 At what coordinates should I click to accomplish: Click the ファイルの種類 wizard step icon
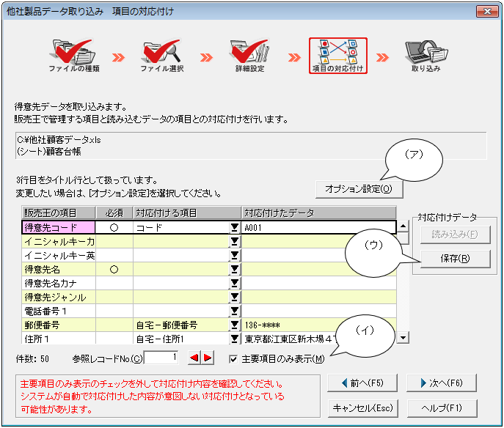pyautogui.click(x=73, y=55)
